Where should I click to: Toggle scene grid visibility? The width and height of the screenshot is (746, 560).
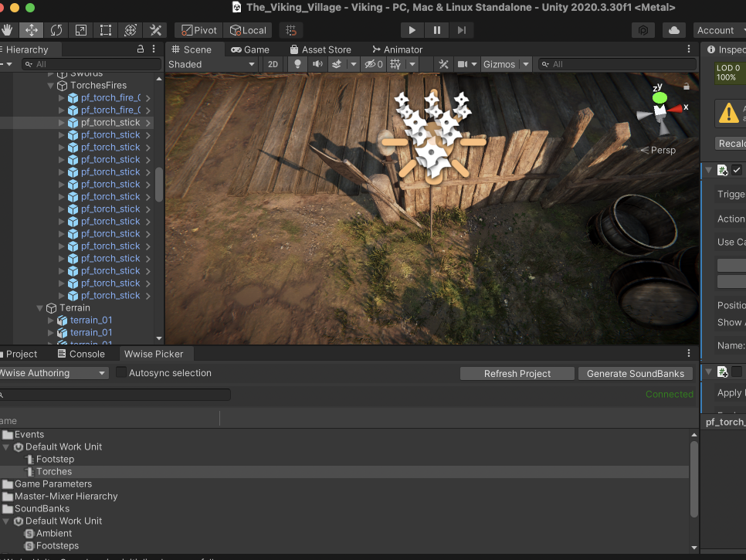point(395,64)
